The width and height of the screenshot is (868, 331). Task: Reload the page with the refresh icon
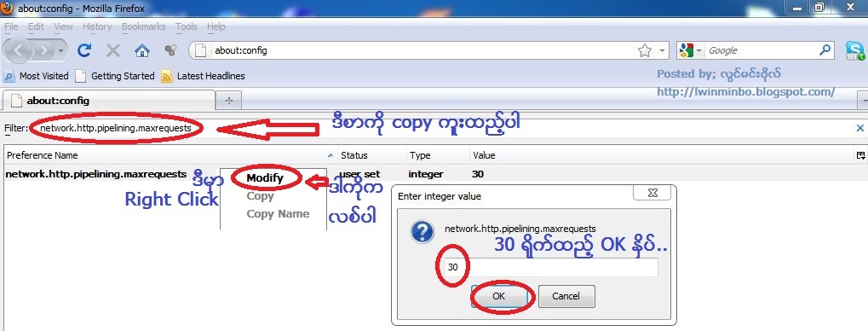pos(84,51)
